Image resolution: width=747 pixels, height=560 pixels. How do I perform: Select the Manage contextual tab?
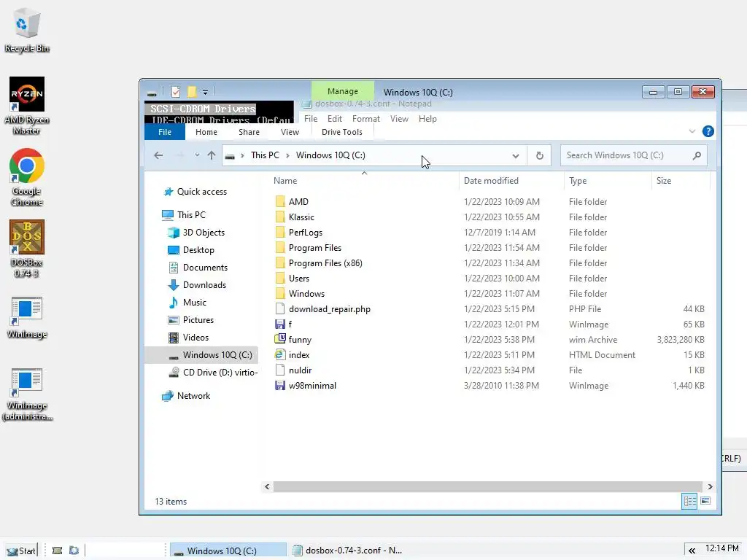343,91
